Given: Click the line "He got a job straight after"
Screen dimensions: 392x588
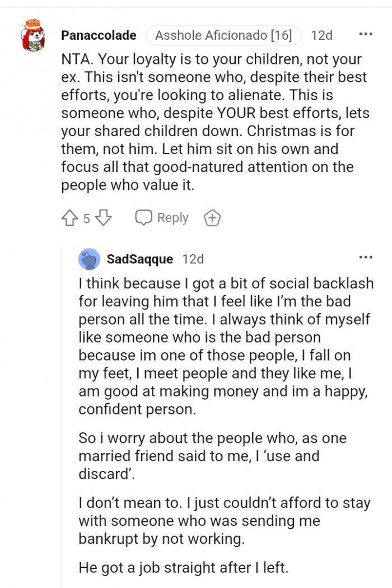Looking at the screenshot, I should [x=184, y=567].
